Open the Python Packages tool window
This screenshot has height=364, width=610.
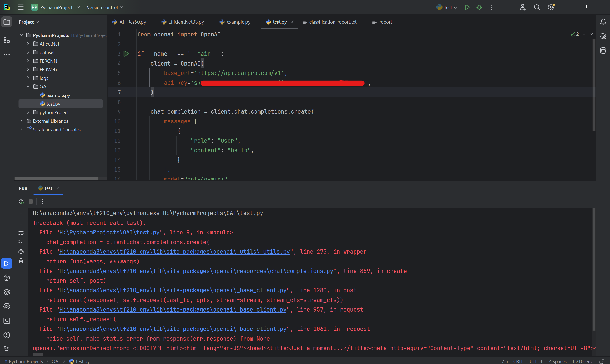tap(7, 292)
